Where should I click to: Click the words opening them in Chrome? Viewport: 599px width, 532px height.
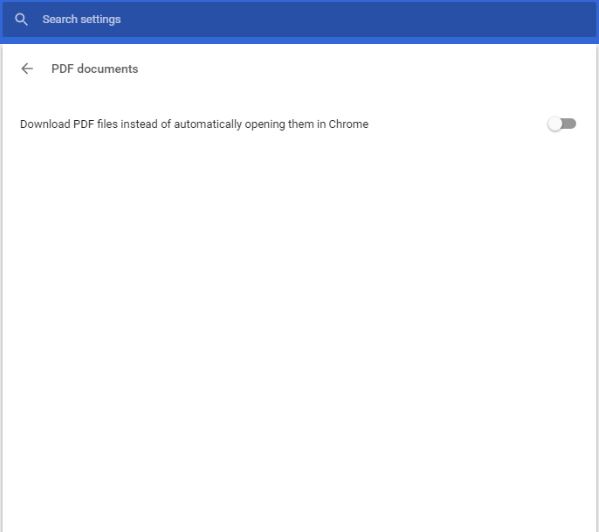(x=306, y=124)
